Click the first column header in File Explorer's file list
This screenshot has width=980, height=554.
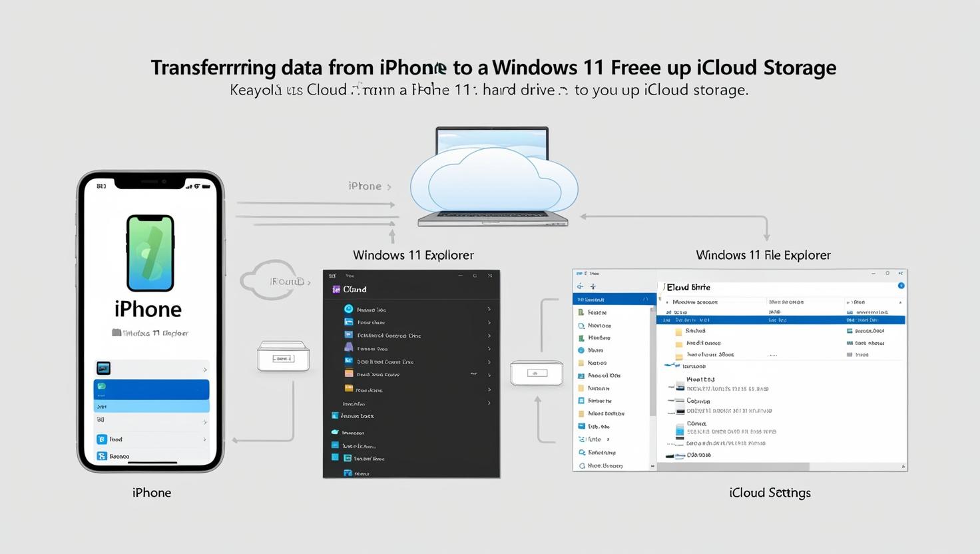695,302
